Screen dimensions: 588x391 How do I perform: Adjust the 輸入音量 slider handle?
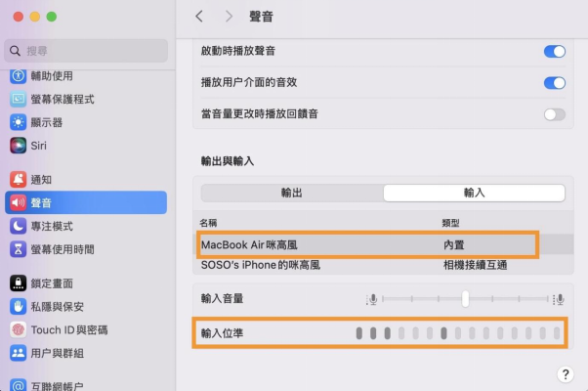[x=465, y=299]
